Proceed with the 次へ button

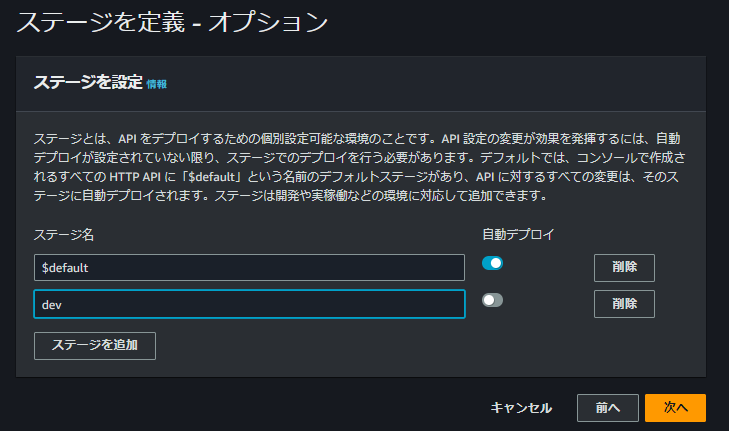[x=675, y=408]
